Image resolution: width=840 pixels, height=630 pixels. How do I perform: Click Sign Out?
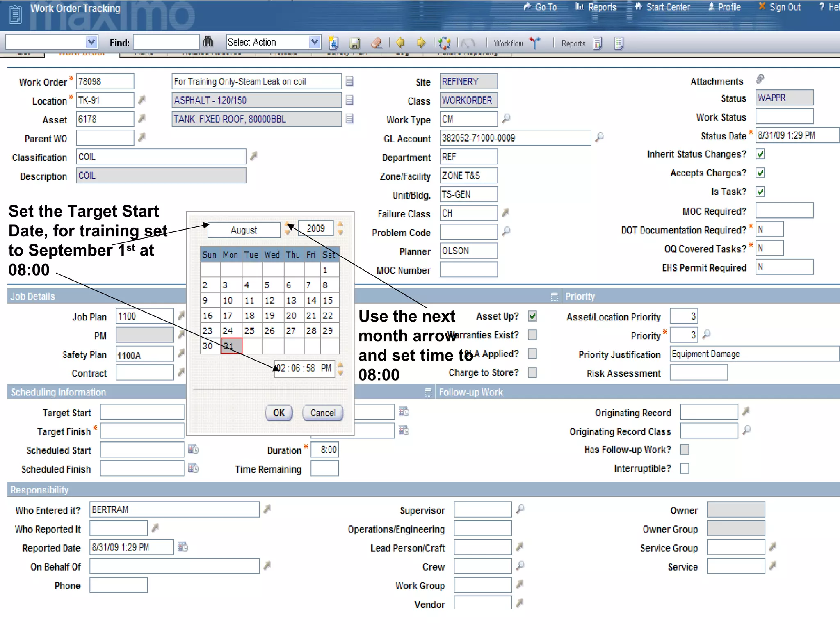(x=780, y=7)
